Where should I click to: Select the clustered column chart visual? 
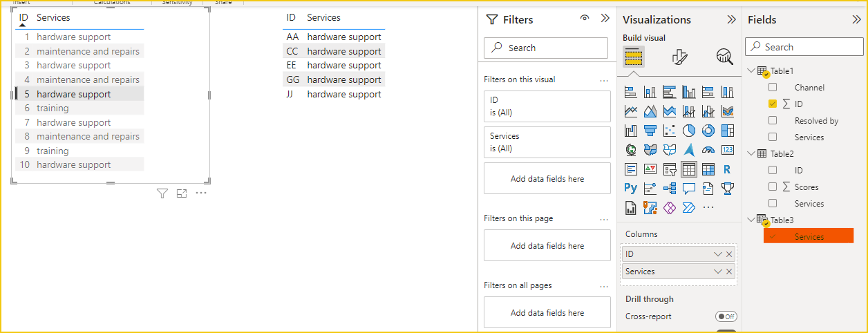(688, 92)
